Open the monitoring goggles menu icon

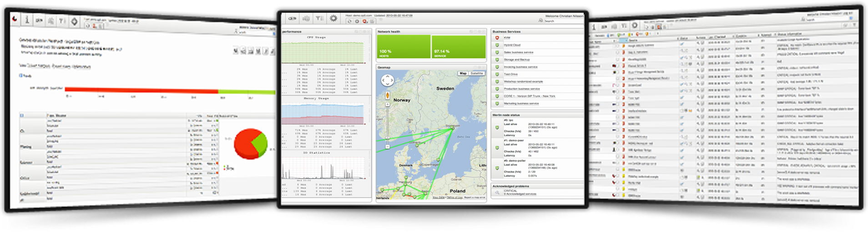coord(293,19)
